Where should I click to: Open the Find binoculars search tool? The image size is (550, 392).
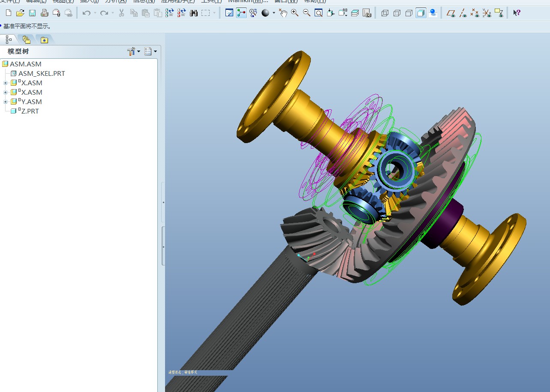click(194, 13)
